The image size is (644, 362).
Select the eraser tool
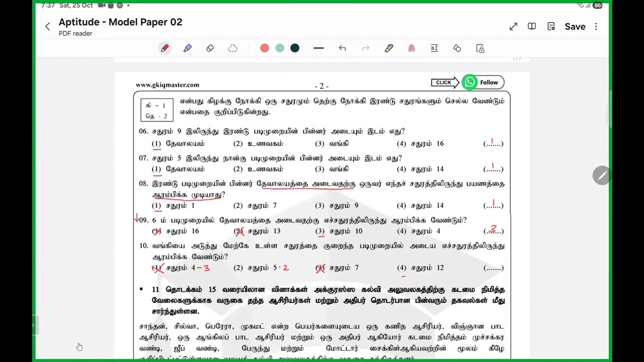pyautogui.click(x=210, y=48)
